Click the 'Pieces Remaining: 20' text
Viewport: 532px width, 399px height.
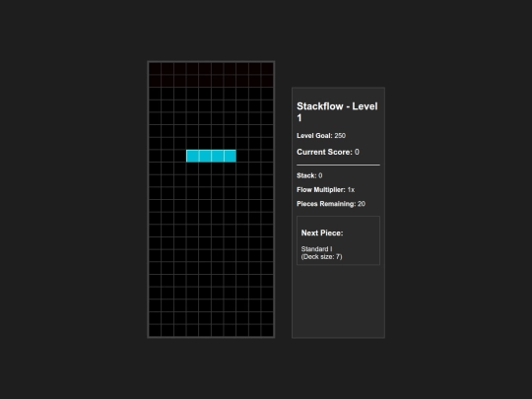tap(331, 204)
